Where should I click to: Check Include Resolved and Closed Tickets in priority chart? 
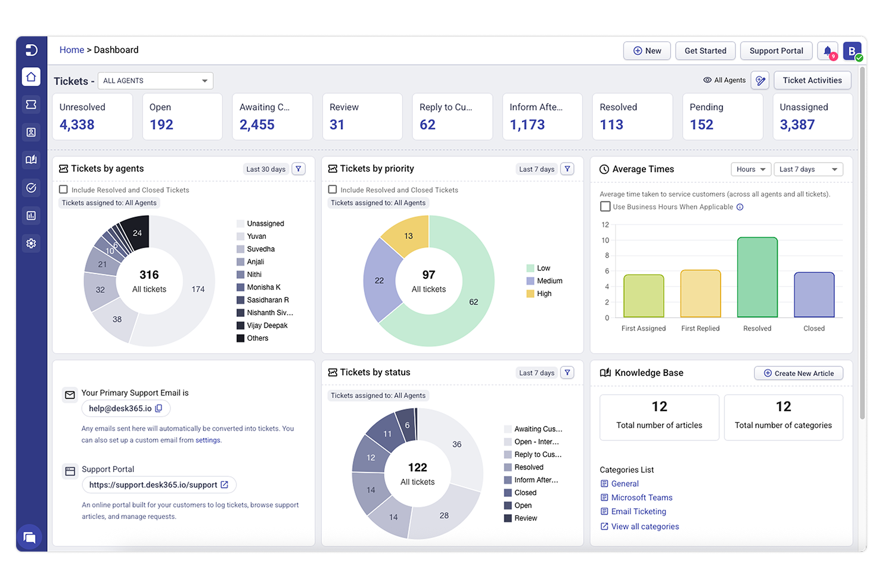(x=332, y=189)
